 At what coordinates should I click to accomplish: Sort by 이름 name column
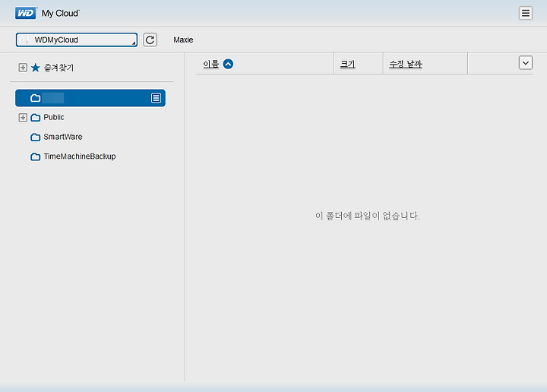click(x=210, y=64)
